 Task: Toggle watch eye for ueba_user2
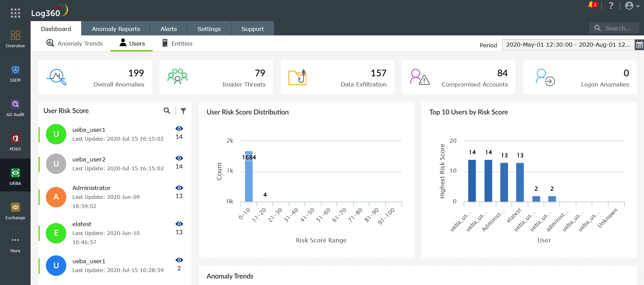point(179,158)
